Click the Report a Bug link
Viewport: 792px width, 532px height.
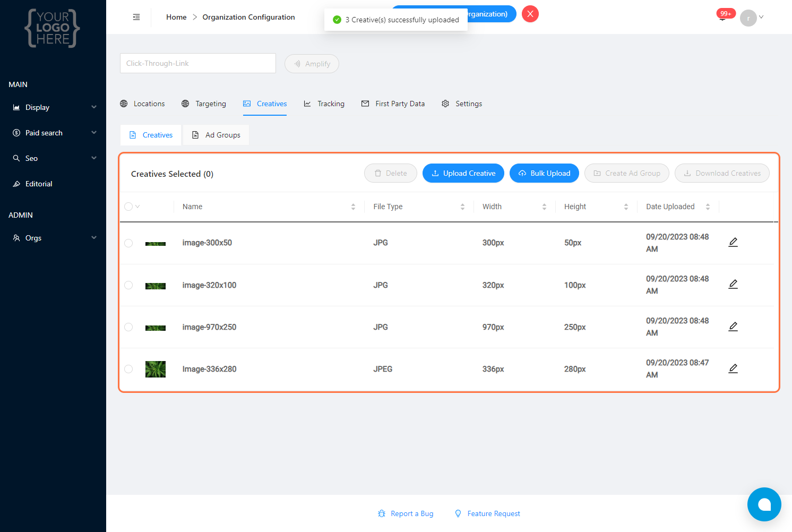[x=406, y=513]
